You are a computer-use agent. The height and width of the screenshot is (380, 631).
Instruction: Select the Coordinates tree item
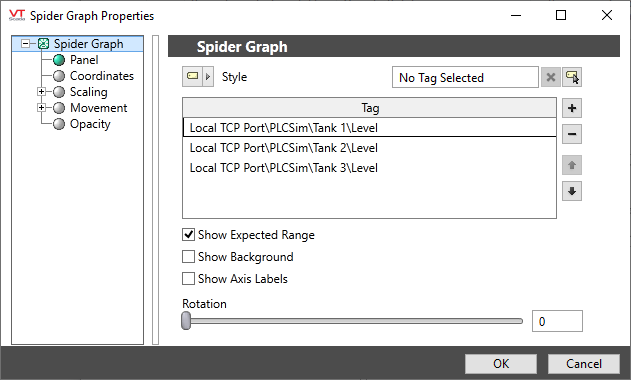pos(101,76)
